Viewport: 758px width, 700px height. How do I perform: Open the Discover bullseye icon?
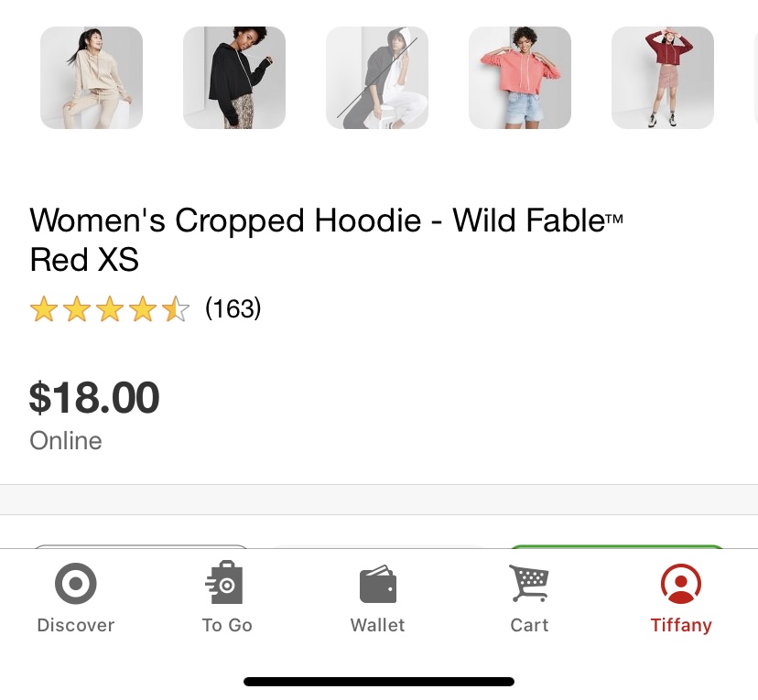pos(75,584)
